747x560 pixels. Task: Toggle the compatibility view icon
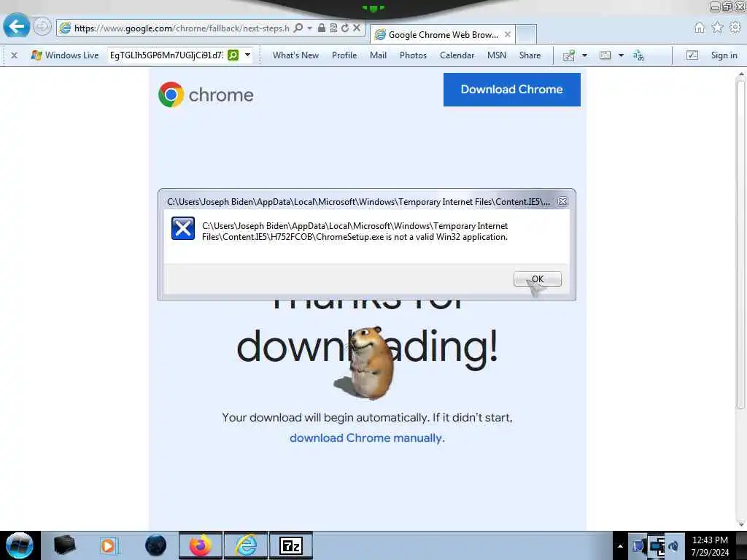point(333,28)
